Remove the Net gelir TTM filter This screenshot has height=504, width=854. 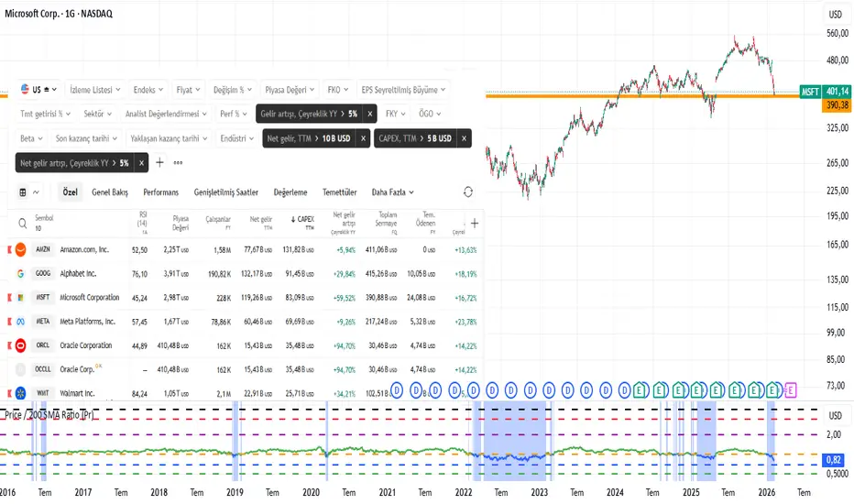tap(362, 138)
